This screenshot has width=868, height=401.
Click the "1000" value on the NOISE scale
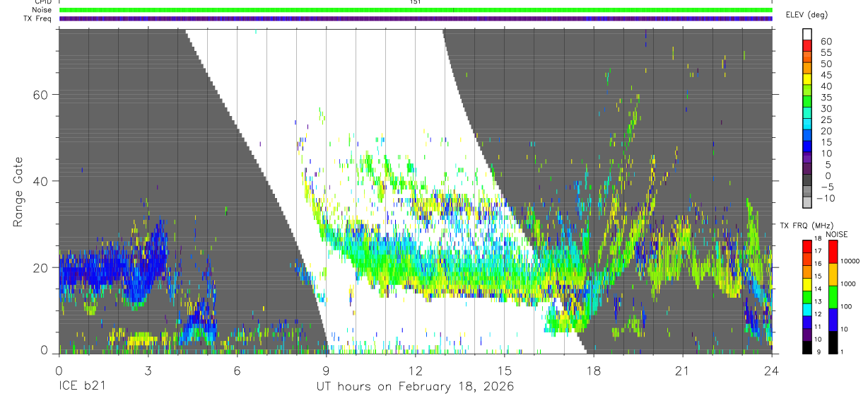click(x=850, y=284)
